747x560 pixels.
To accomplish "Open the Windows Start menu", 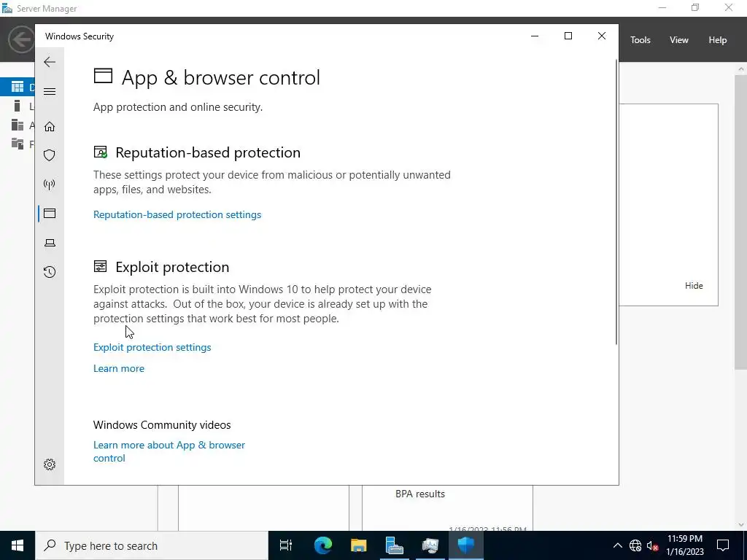I will (x=18, y=545).
